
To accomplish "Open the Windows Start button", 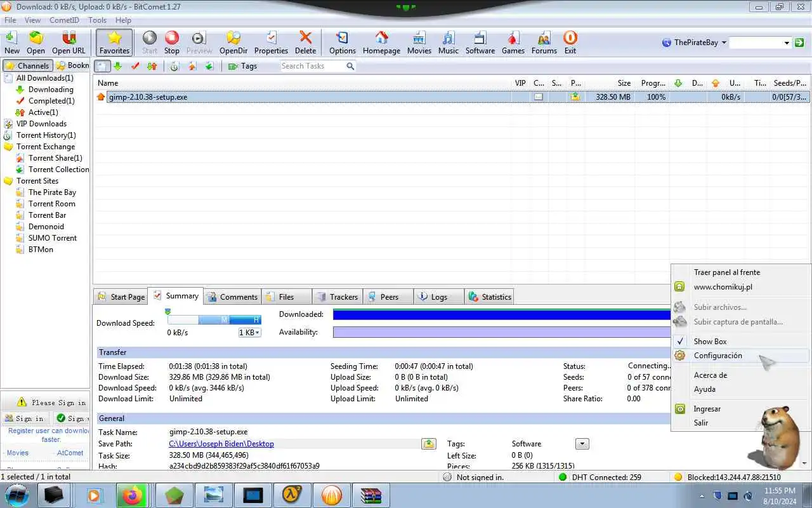I will click(x=16, y=495).
